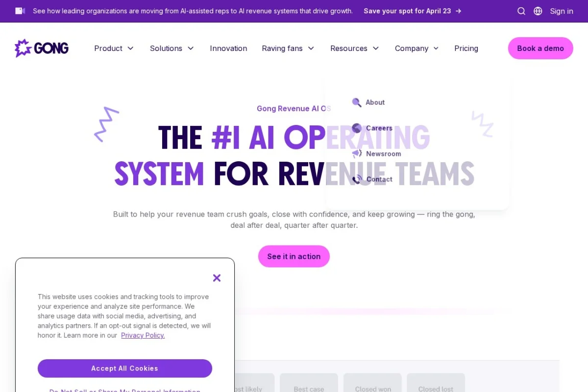Image resolution: width=588 pixels, height=392 pixels.
Task: Click Save your spot for April 23
Action: pos(407,11)
